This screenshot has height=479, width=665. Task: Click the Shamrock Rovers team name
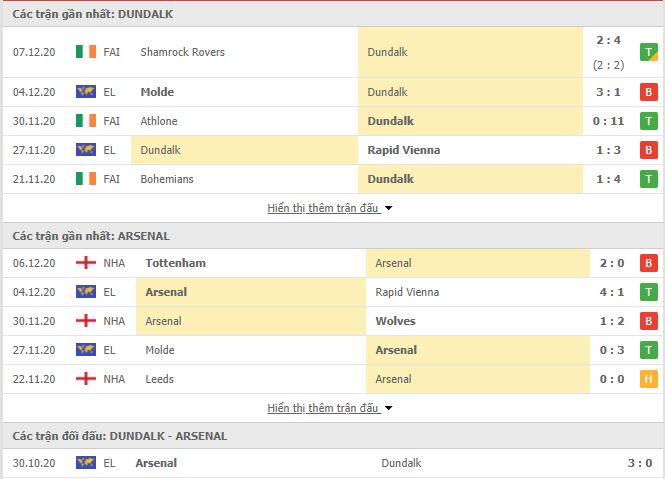(182, 52)
